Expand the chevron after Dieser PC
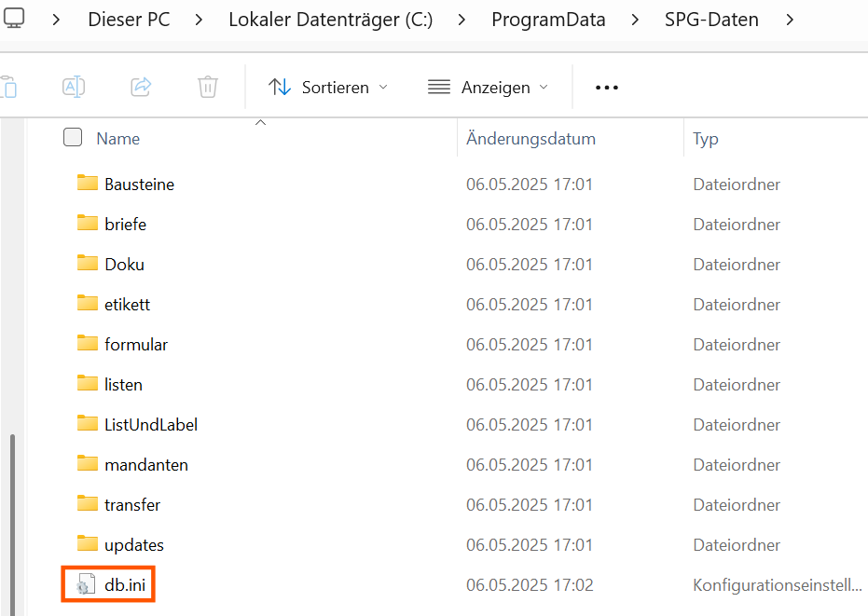 (199, 20)
